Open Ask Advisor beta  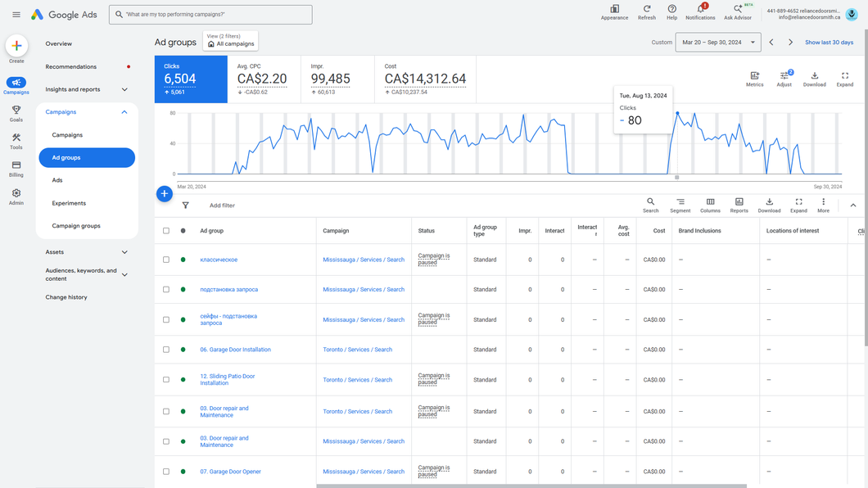pyautogui.click(x=738, y=12)
